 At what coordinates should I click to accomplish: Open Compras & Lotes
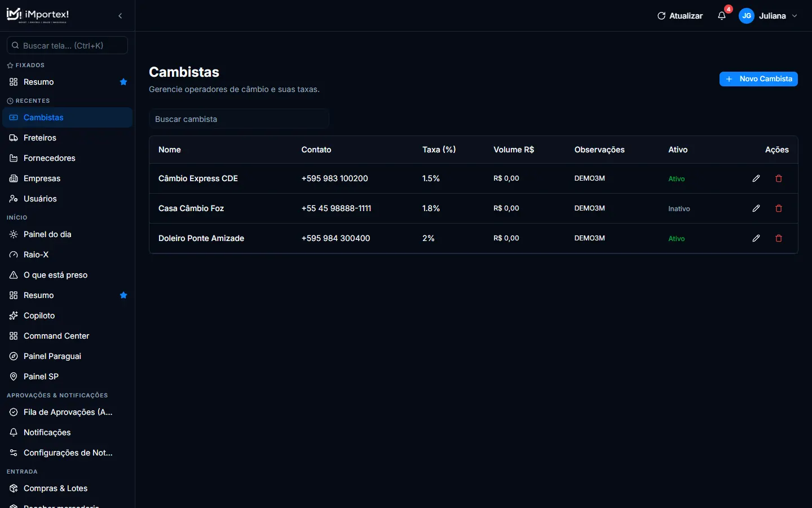click(68, 488)
